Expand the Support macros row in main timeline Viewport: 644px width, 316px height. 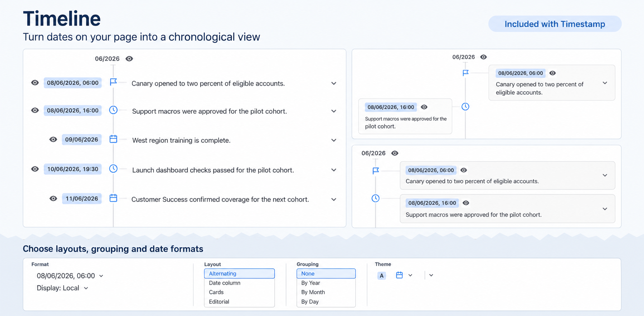point(334,111)
